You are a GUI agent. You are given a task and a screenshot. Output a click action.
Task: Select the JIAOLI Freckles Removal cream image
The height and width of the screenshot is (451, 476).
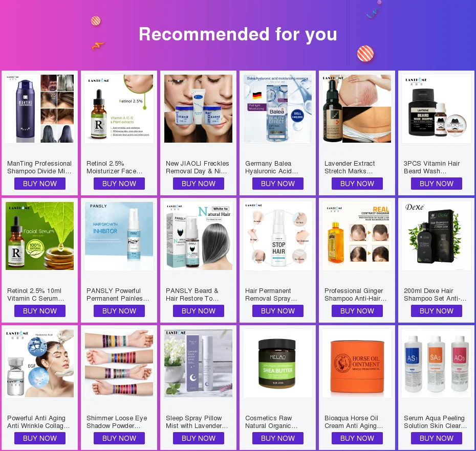pyautogui.click(x=198, y=108)
